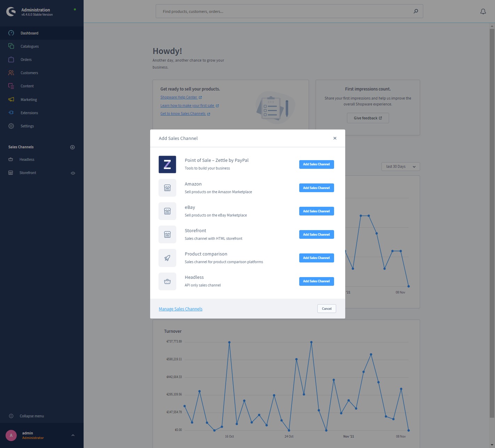Open Learn how to make first sale link
The image size is (495, 448).
pos(190,106)
